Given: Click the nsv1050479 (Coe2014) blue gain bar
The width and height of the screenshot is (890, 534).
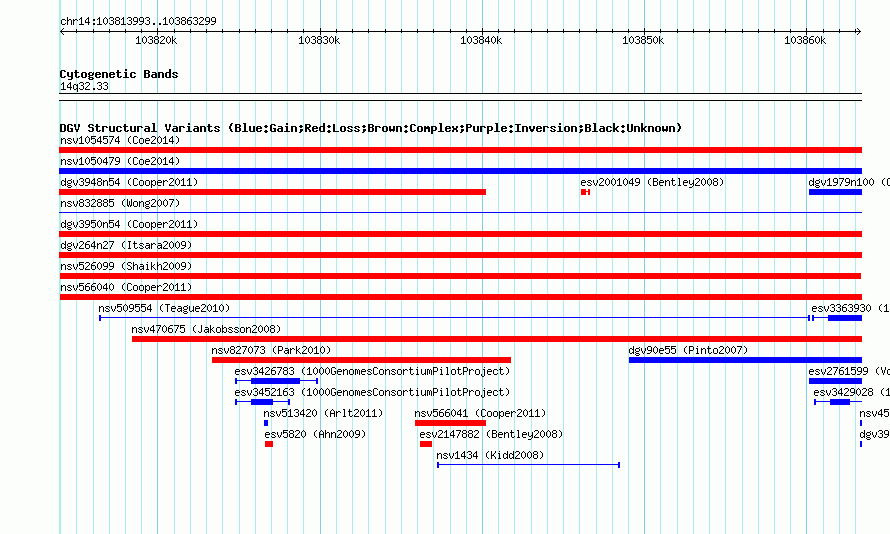Looking at the screenshot, I should [460, 171].
